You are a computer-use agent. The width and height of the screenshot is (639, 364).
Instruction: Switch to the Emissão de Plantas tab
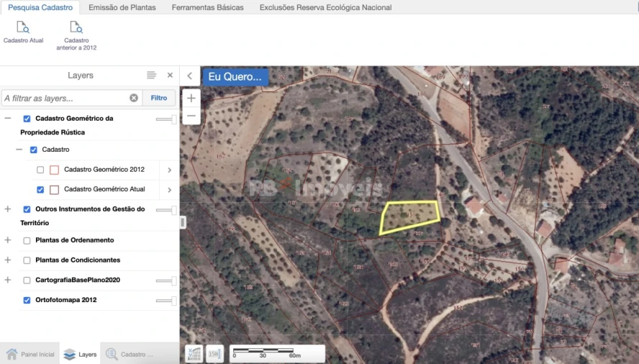tap(122, 7)
